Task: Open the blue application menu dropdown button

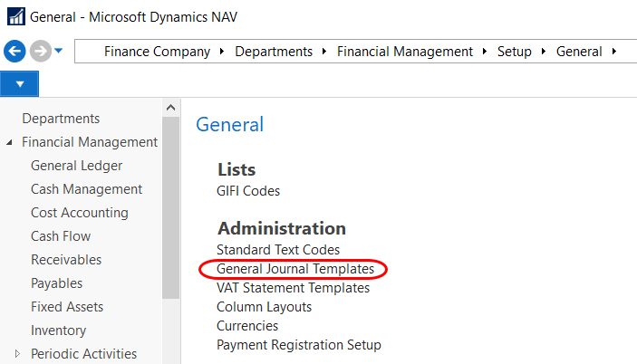Action: click(x=19, y=83)
